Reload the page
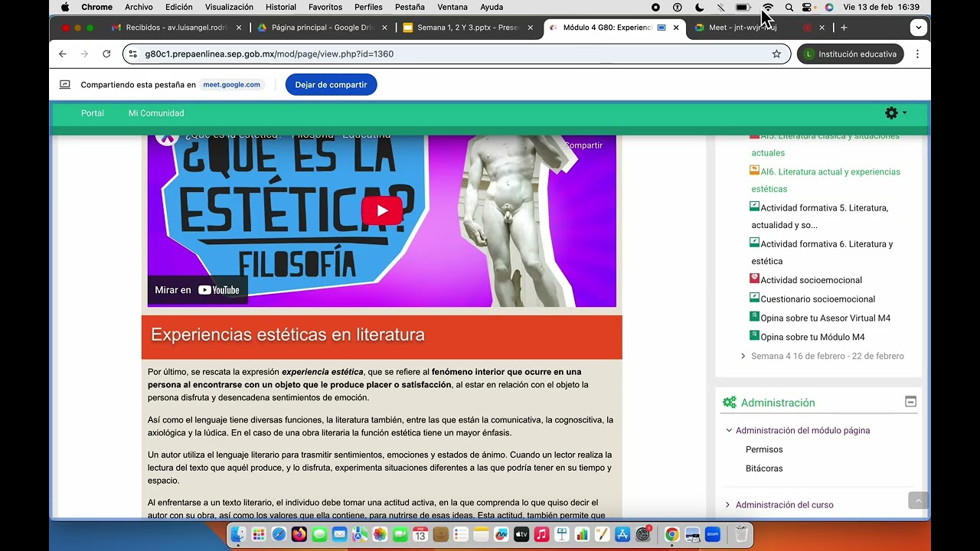The height and width of the screenshot is (551, 980). point(106,54)
